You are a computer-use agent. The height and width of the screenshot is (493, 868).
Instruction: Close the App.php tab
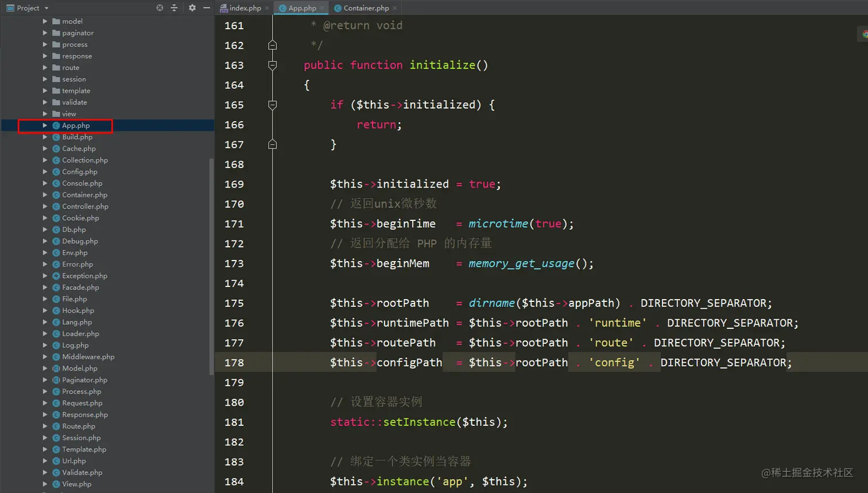pos(322,8)
